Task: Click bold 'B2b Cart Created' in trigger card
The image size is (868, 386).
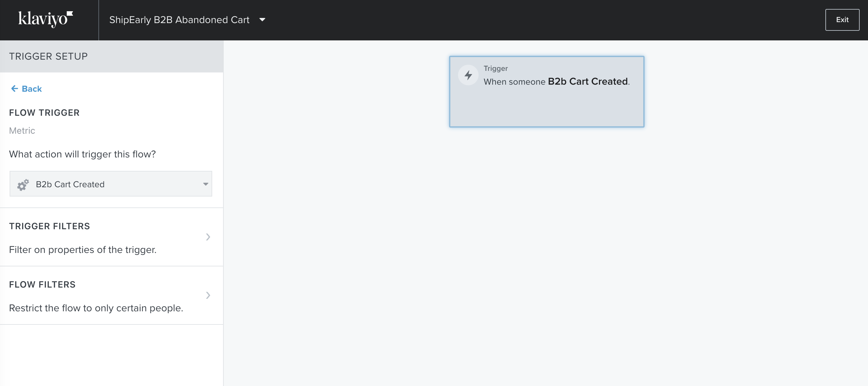Action: click(x=588, y=81)
